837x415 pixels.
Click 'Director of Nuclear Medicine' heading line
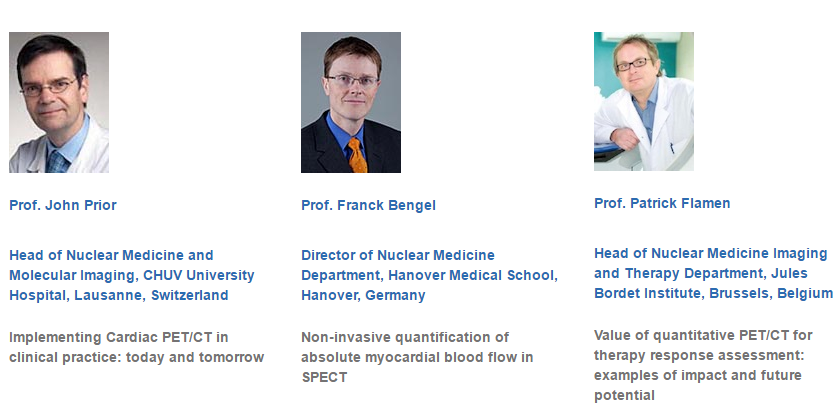tap(398, 255)
